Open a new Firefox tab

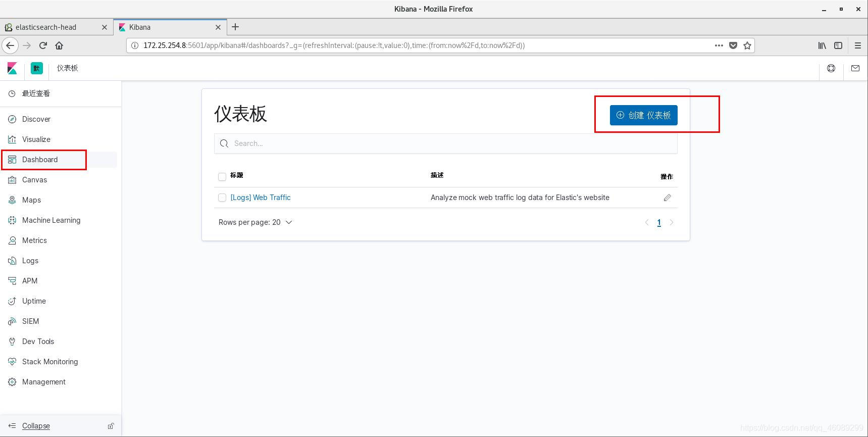[x=235, y=27]
